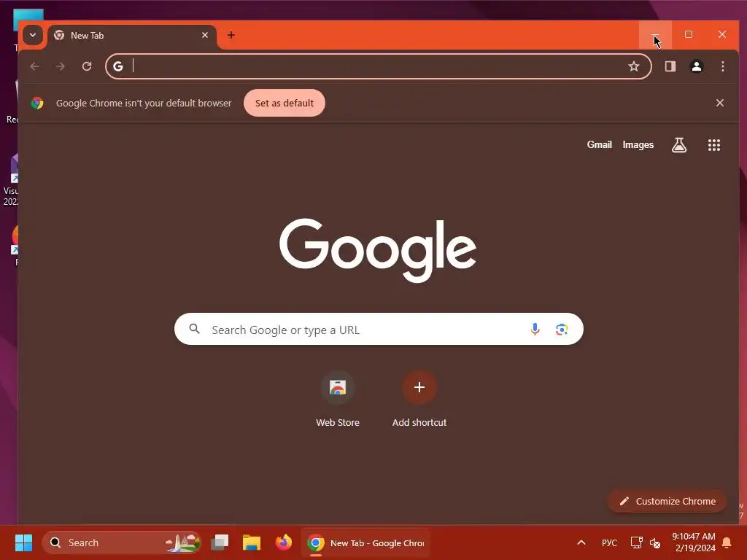Focus Search Google or type a URL box

coord(379,329)
